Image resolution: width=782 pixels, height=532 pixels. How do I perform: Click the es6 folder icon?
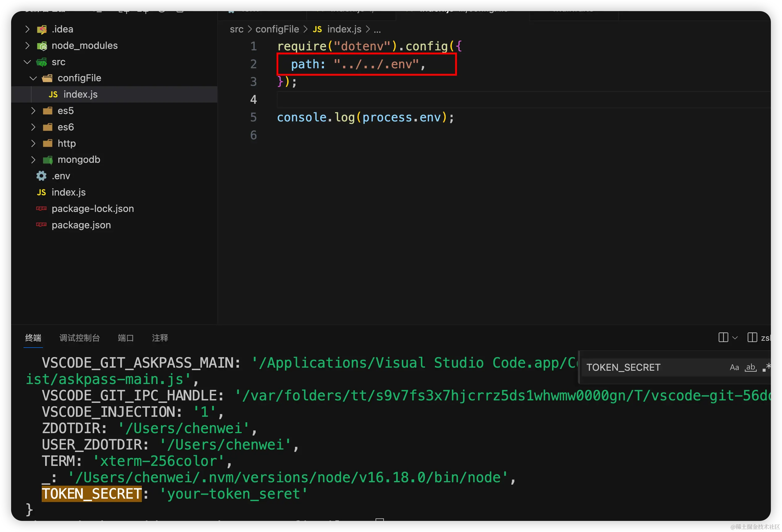point(47,127)
